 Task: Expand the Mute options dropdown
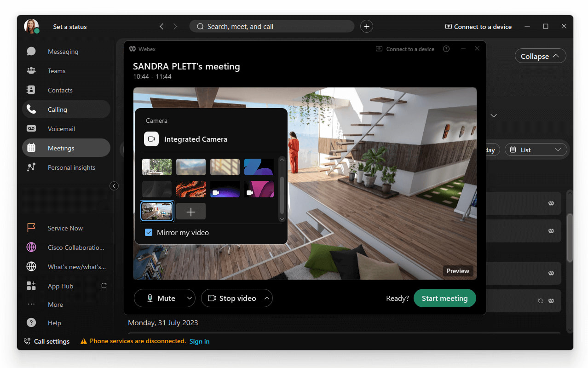[189, 298]
